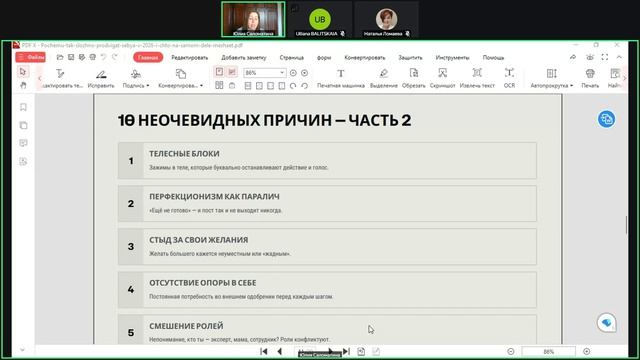
Task: Open the Инструменты tab
Action: coord(452,58)
